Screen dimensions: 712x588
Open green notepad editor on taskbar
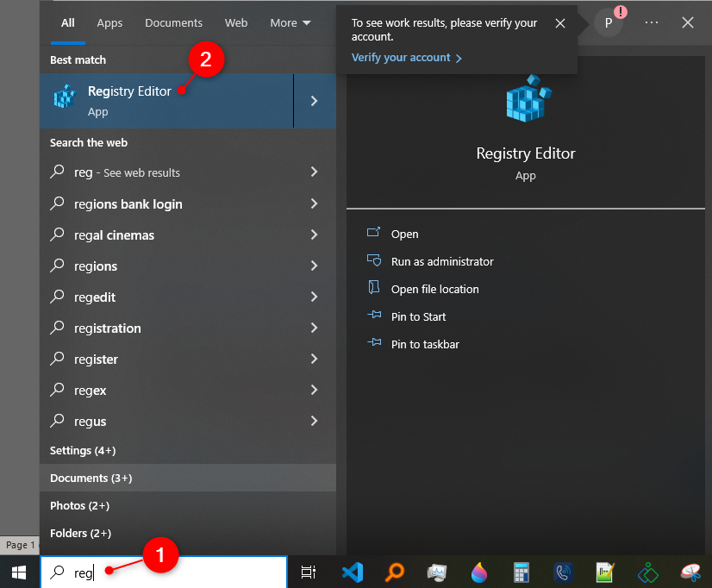[605, 572]
